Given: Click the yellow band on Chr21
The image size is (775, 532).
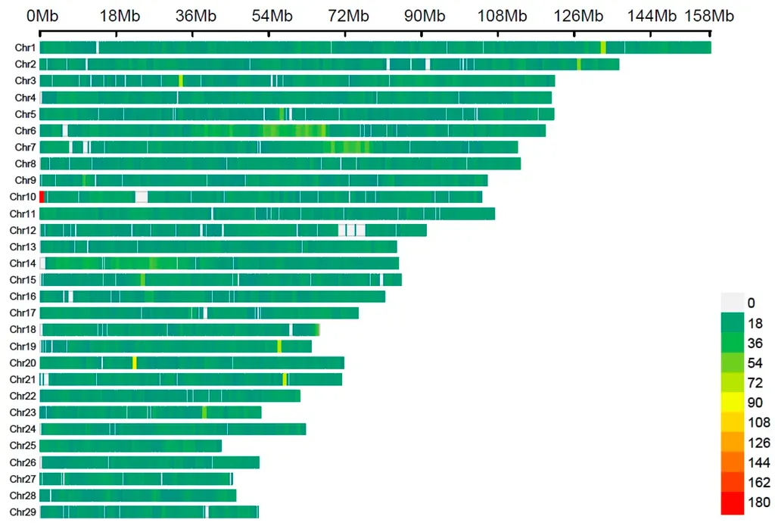Looking at the screenshot, I should (x=285, y=379).
